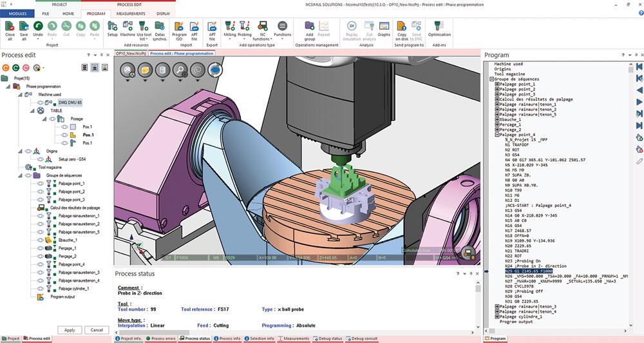
Task: Open the Measurements bottom tab
Action: pyautogui.click(x=294, y=338)
